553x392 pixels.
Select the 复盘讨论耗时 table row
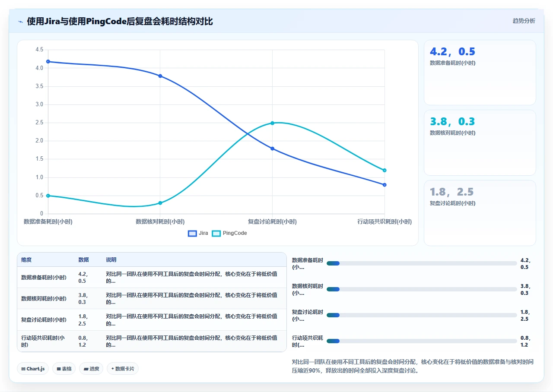(152, 320)
